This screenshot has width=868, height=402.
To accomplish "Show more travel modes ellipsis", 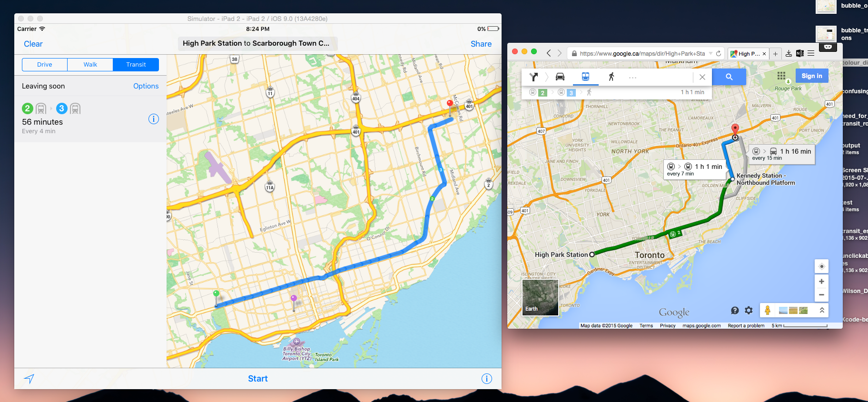I will coord(632,77).
